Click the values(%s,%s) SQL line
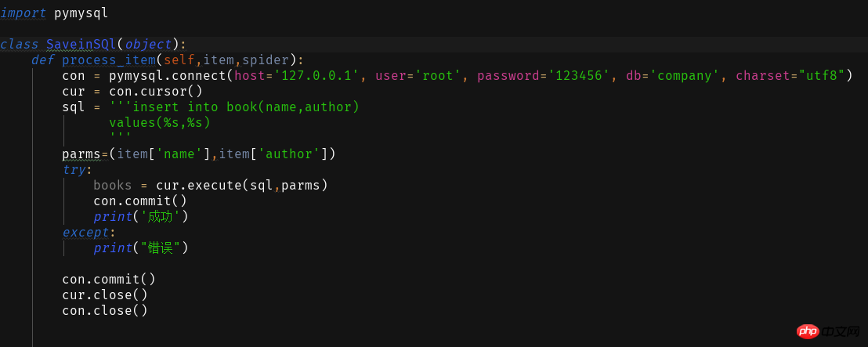Viewport: 868px width, 347px height. [160, 122]
